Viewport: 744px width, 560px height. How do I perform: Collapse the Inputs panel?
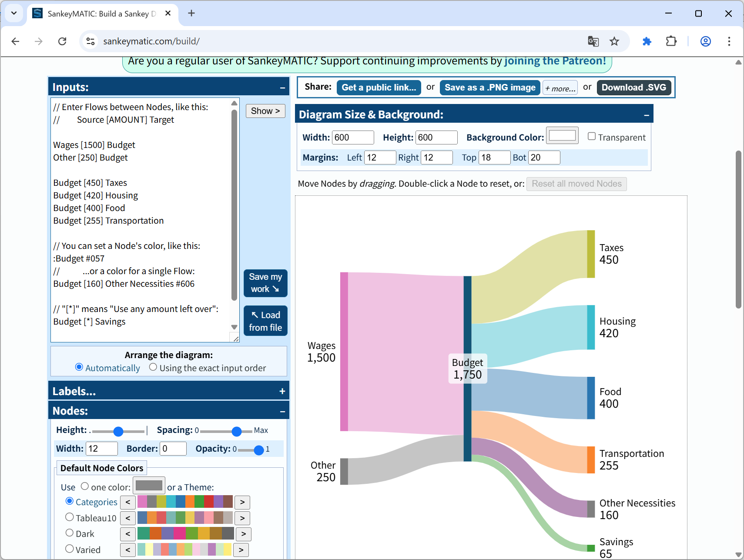282,87
